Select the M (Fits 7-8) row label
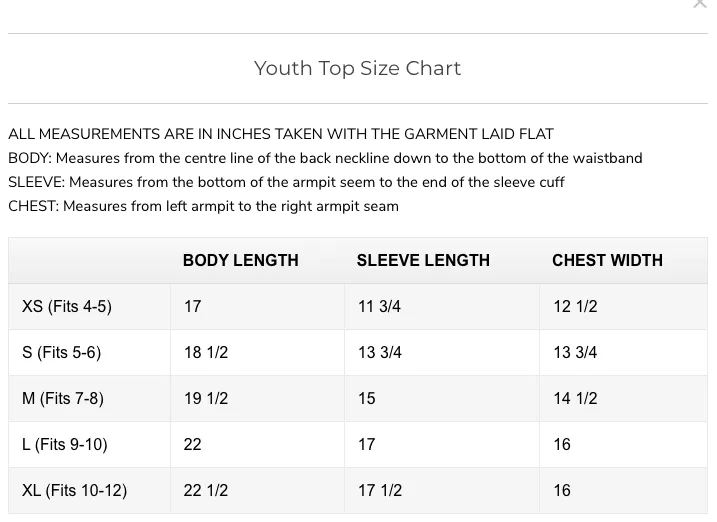The width and height of the screenshot is (717, 522). click(63, 398)
